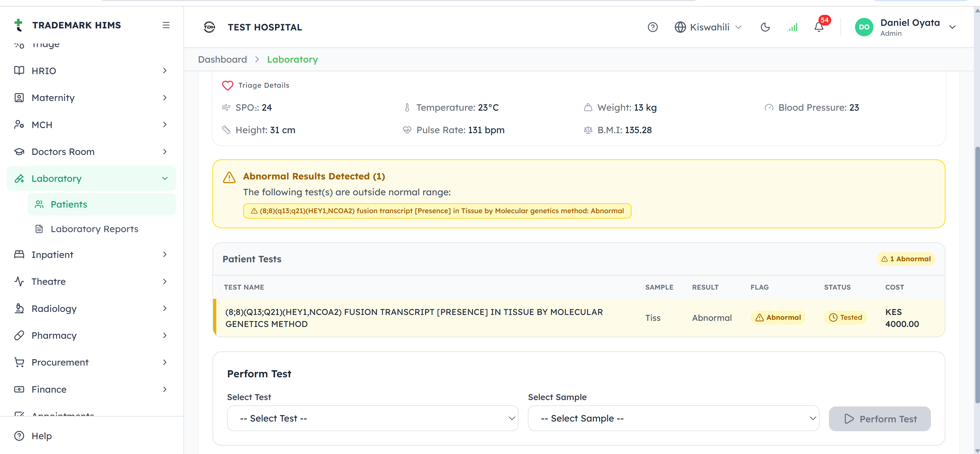The image size is (980, 454).
Task: Expand the HRIO menu chevron
Action: [165, 71]
